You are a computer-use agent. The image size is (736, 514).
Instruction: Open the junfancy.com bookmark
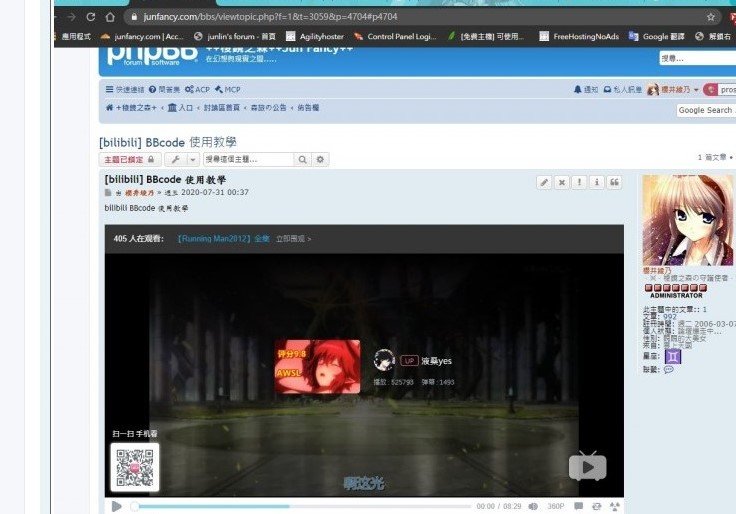coord(142,36)
